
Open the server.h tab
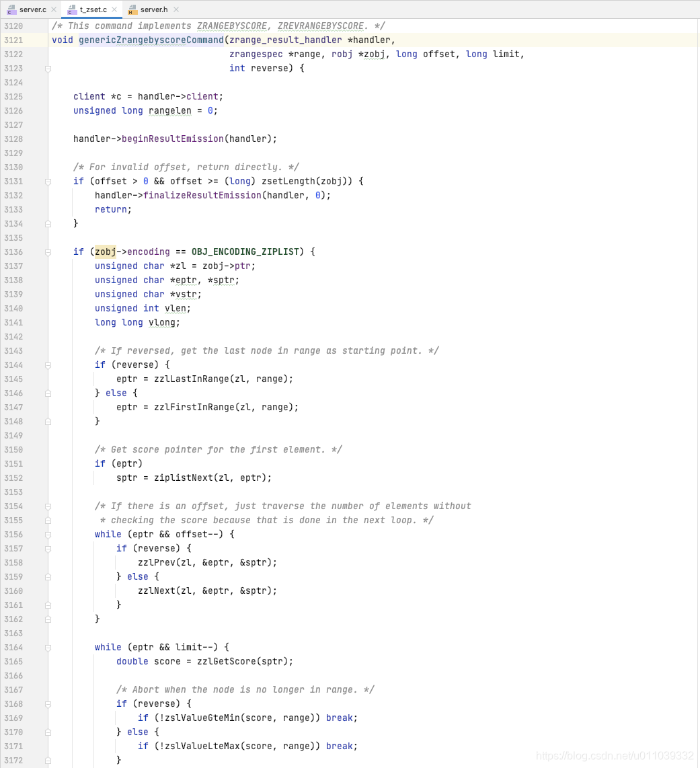(x=154, y=9)
